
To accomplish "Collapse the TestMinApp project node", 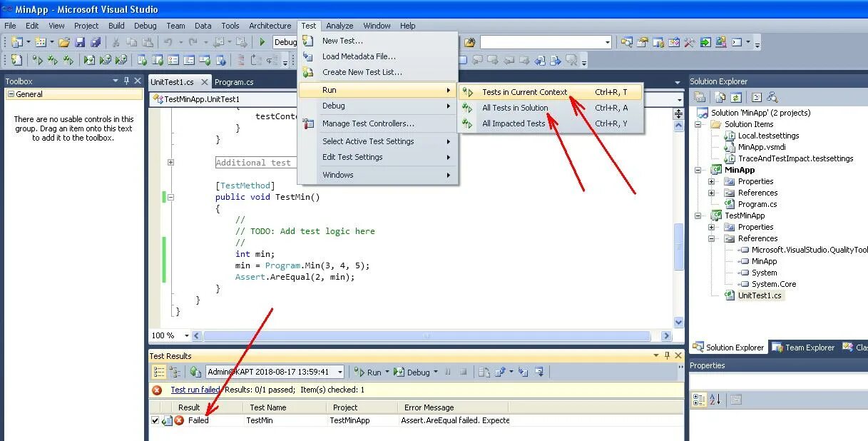I will (700, 216).
